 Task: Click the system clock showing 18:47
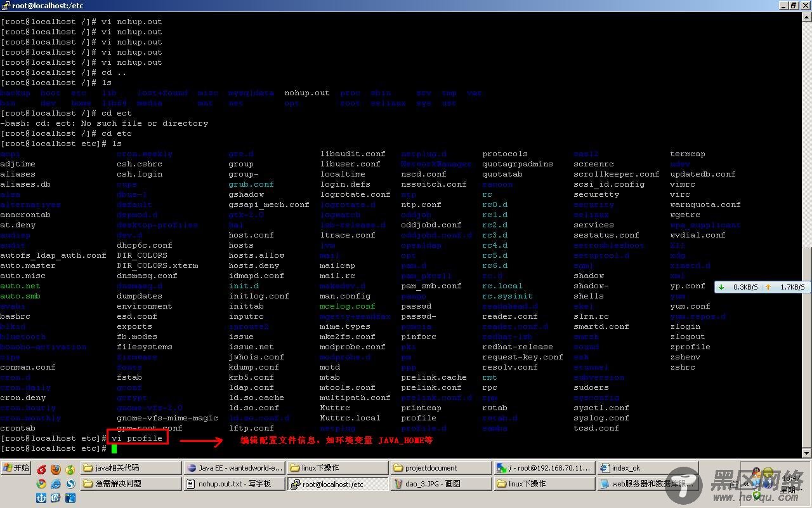click(x=790, y=478)
